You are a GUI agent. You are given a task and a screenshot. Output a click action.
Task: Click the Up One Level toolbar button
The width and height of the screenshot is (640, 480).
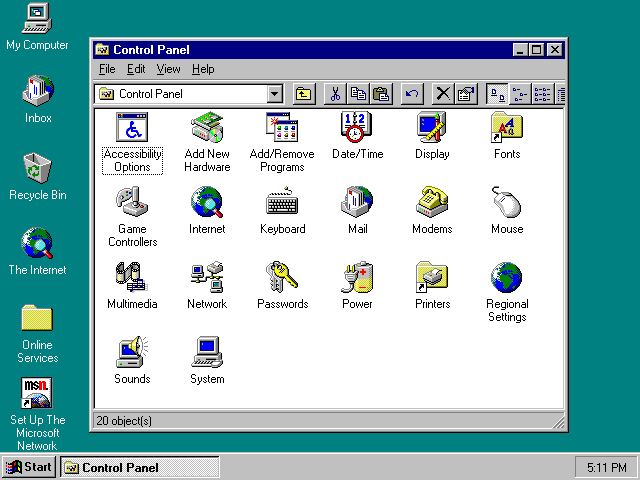(303, 94)
